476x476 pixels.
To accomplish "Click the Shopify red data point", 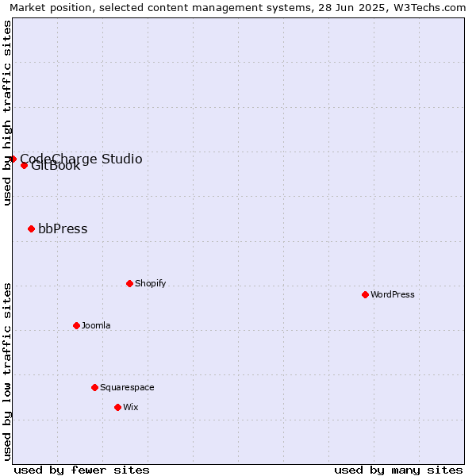I will pyautogui.click(x=129, y=283).
